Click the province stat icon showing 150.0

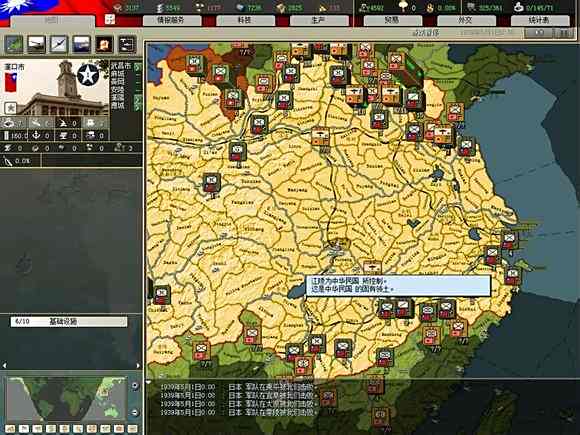(x=6, y=135)
